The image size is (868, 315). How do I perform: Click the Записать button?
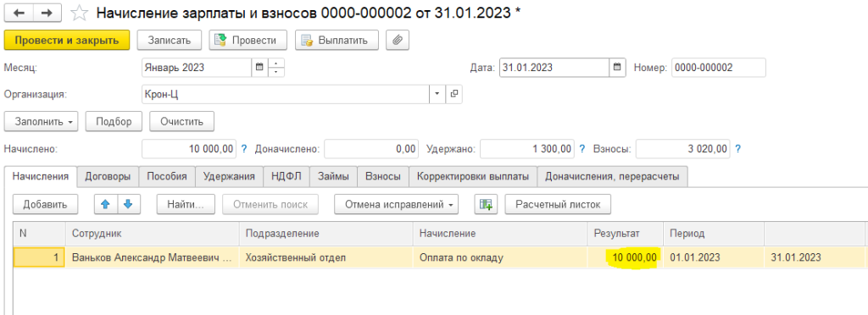tap(170, 41)
